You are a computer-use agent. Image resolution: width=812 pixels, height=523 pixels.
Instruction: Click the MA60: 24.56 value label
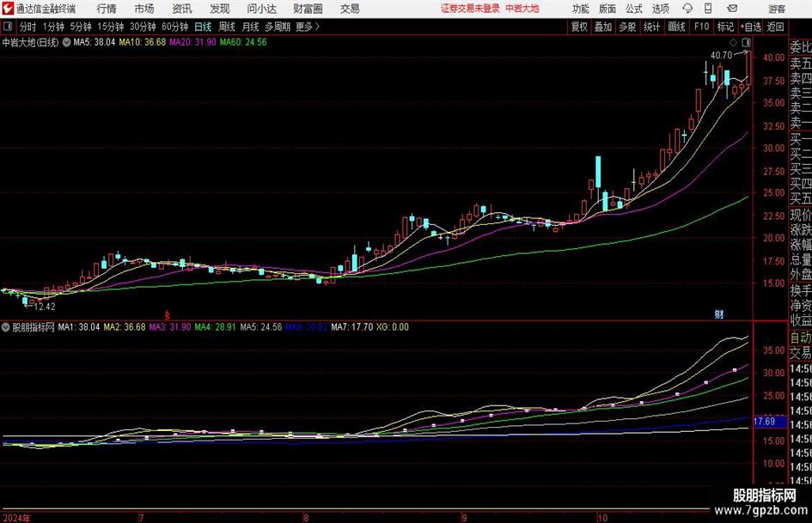243,42
